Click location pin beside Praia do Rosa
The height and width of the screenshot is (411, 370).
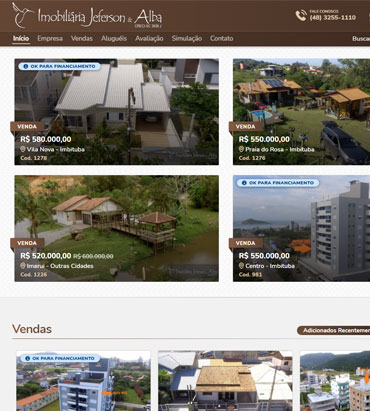pyautogui.click(x=241, y=149)
